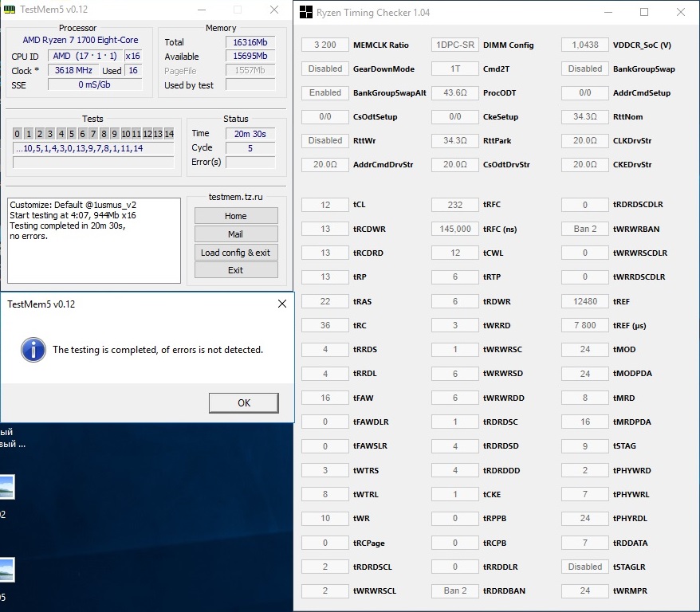Click the tSTAGLR Disabled field
The image size is (700, 612).
[x=585, y=567]
